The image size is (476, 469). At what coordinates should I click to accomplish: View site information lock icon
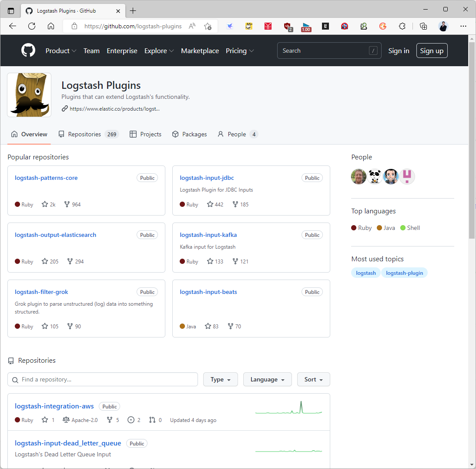point(74,27)
